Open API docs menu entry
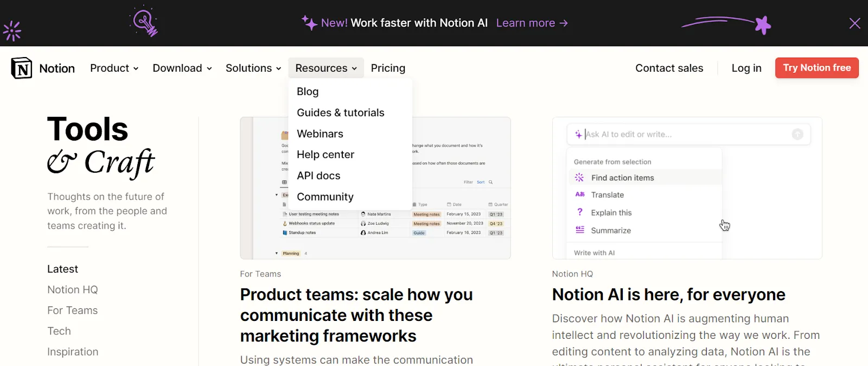The height and width of the screenshot is (366, 868). 318,175
